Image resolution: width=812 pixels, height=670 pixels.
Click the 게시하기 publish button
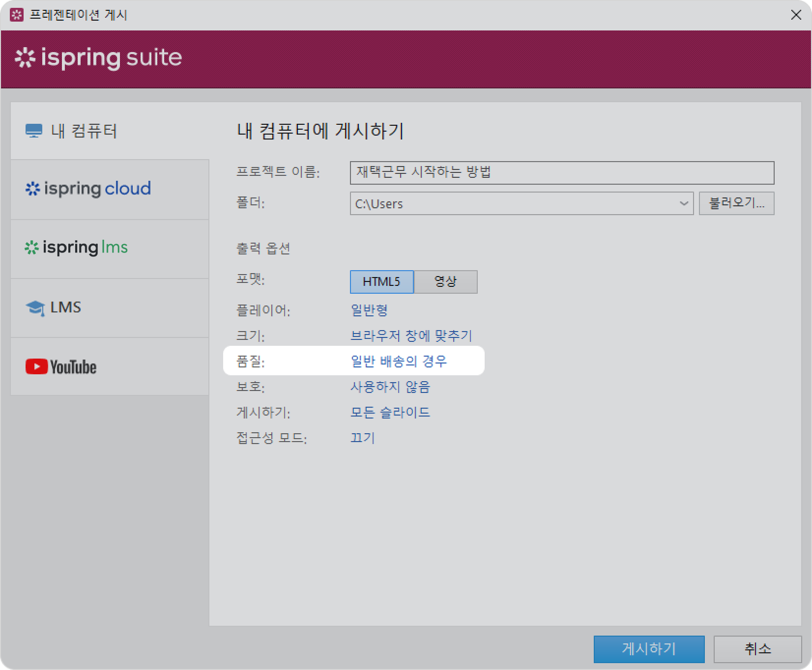(649, 649)
